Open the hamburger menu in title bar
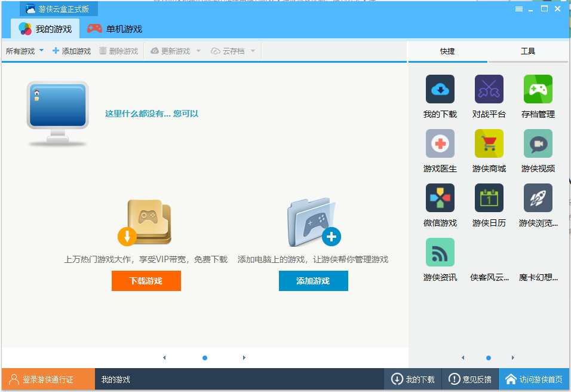This screenshot has width=571, height=392. [519, 9]
